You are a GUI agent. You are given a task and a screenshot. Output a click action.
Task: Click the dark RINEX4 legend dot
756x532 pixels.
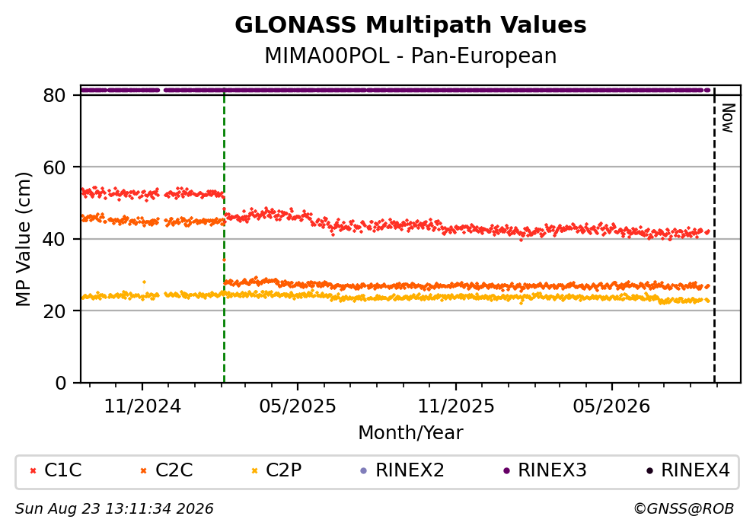[649, 471]
